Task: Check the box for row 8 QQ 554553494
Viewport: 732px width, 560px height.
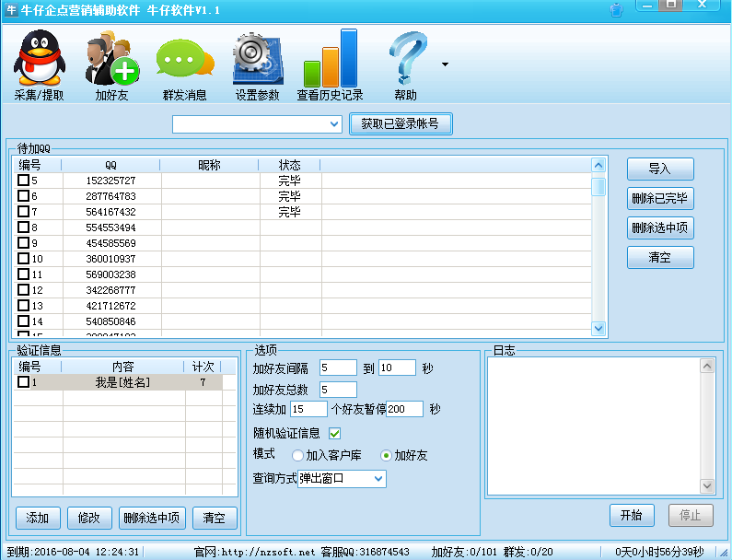Action: coord(23,227)
